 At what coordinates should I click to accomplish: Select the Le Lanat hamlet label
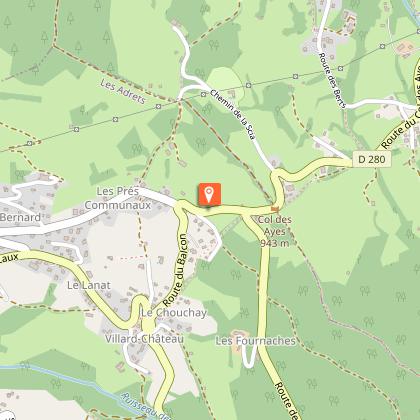89,285
